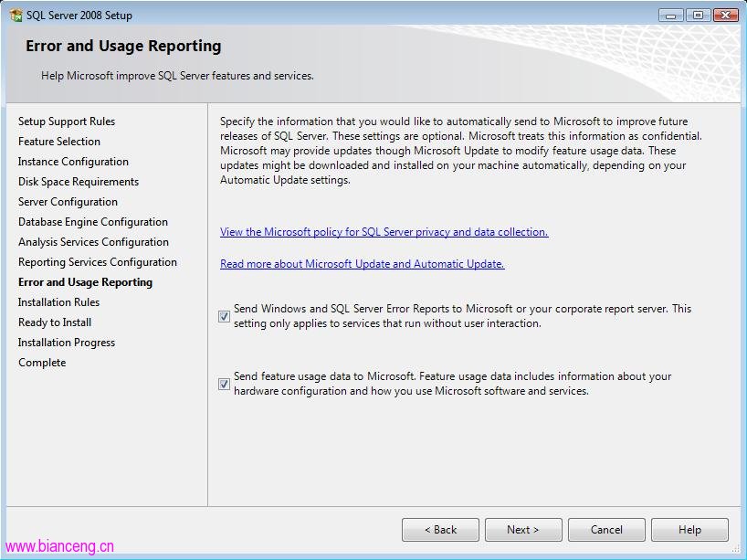Maximize the SQL Server 2008 Setup window
The image size is (747, 560).
pyautogui.click(x=698, y=16)
